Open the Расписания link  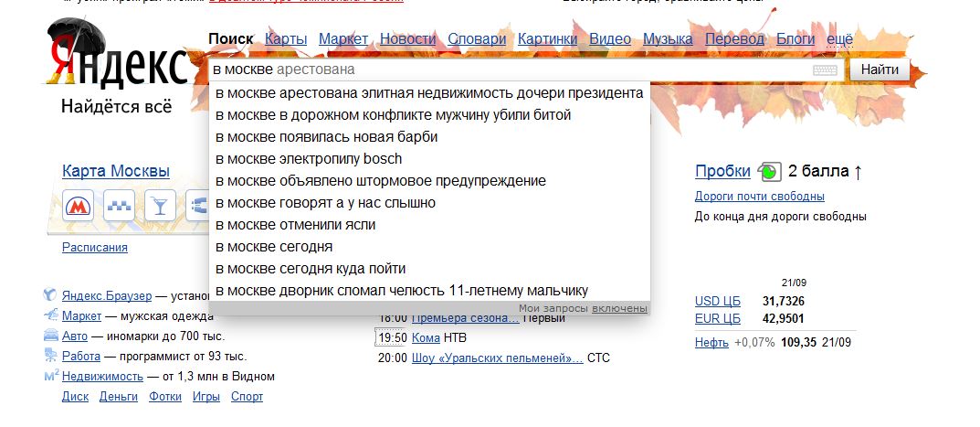tap(95, 247)
